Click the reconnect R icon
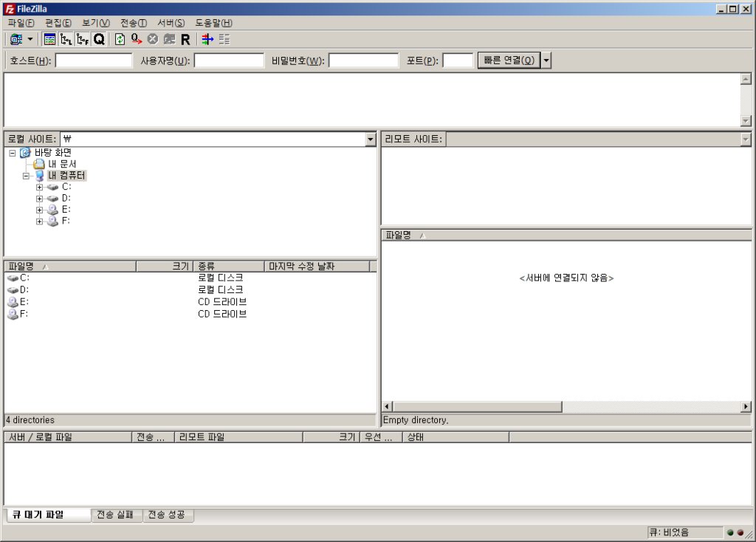756x542 pixels. [185, 39]
